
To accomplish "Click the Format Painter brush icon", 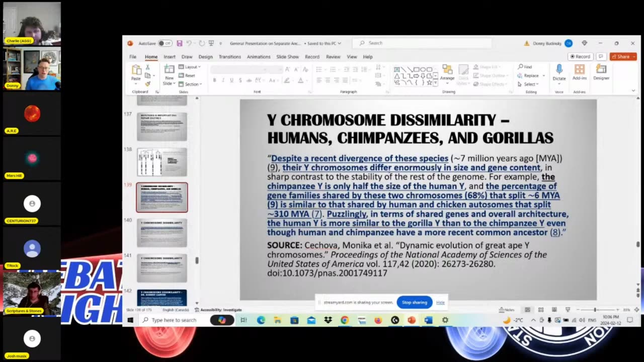I will tap(147, 84).
